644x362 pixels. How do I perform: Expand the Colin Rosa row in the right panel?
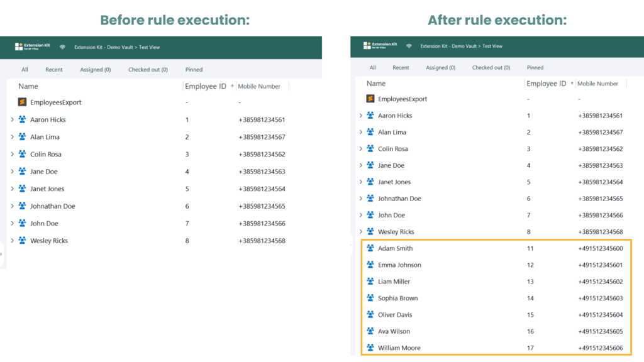[360, 148]
